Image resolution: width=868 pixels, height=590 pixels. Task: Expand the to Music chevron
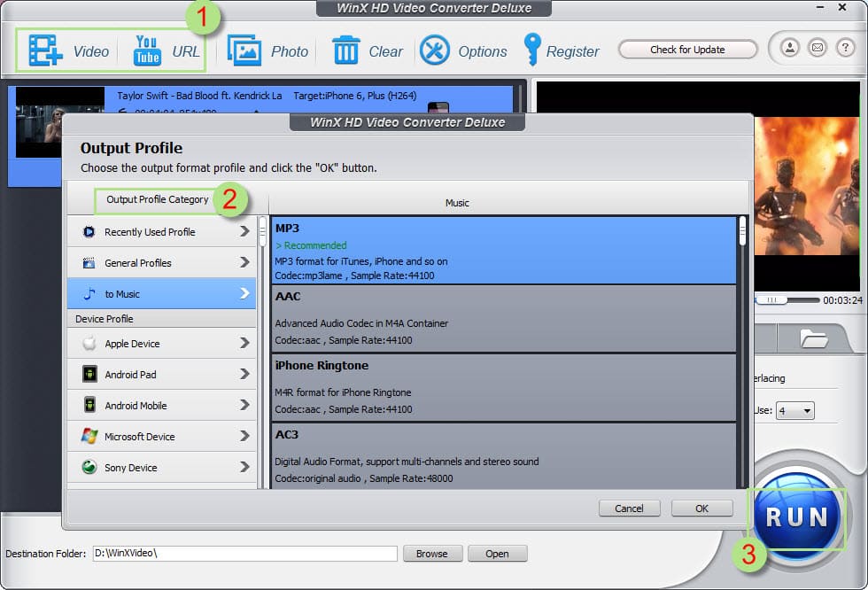tap(244, 293)
